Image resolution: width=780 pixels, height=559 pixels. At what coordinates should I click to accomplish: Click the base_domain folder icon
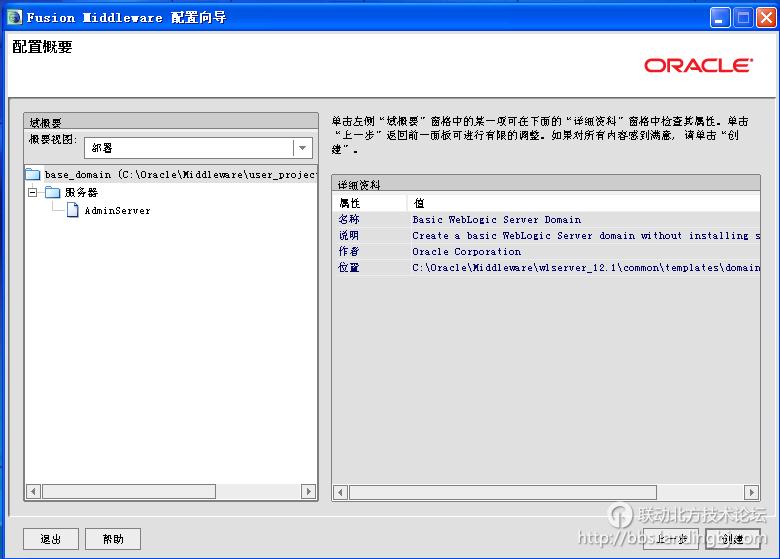click(33, 174)
